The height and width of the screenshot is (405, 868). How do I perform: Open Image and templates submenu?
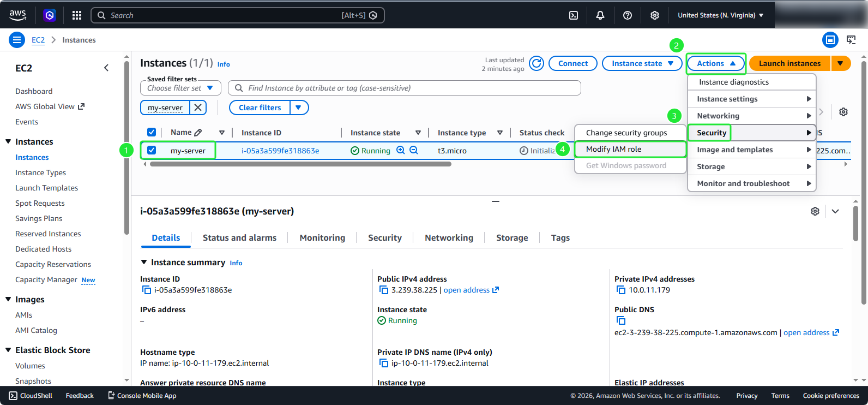tap(752, 150)
